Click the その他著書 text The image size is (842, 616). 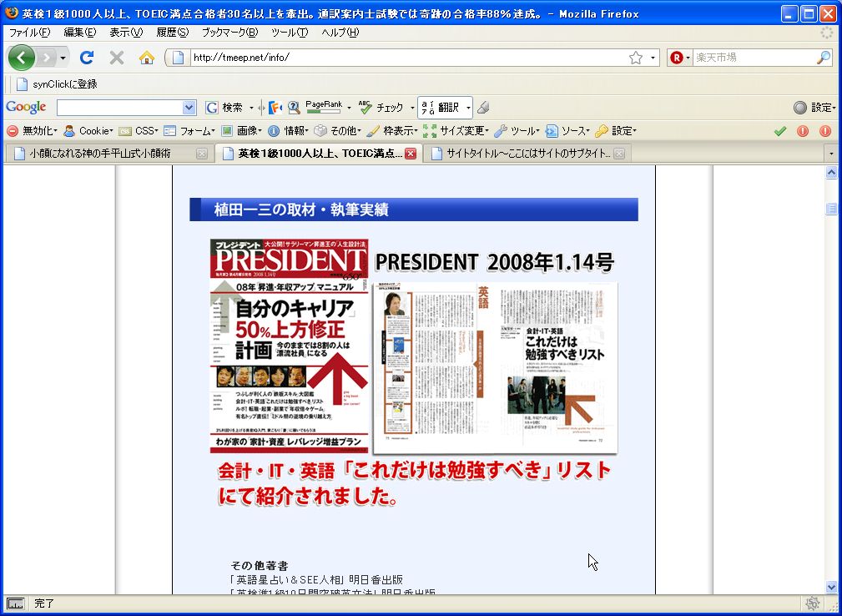(x=260, y=566)
